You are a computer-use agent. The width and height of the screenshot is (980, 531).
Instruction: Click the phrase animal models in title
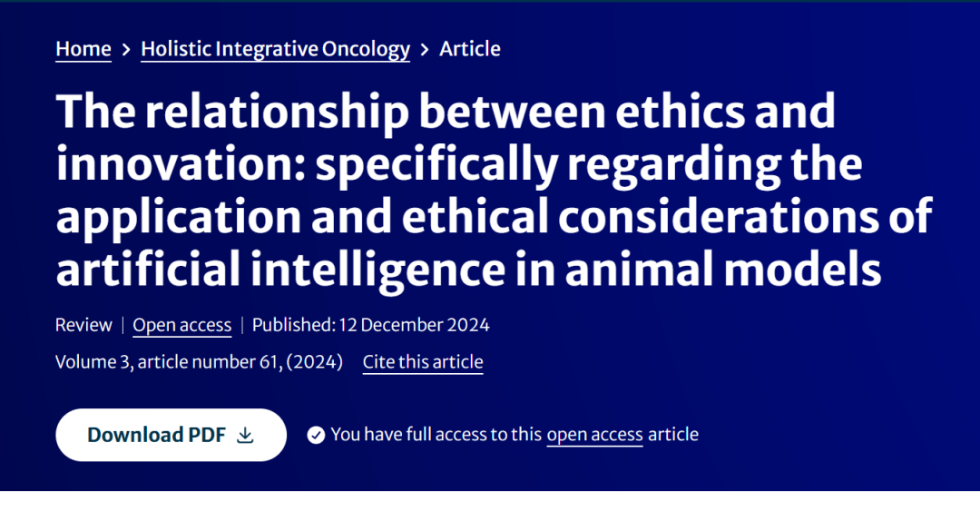coord(723,270)
